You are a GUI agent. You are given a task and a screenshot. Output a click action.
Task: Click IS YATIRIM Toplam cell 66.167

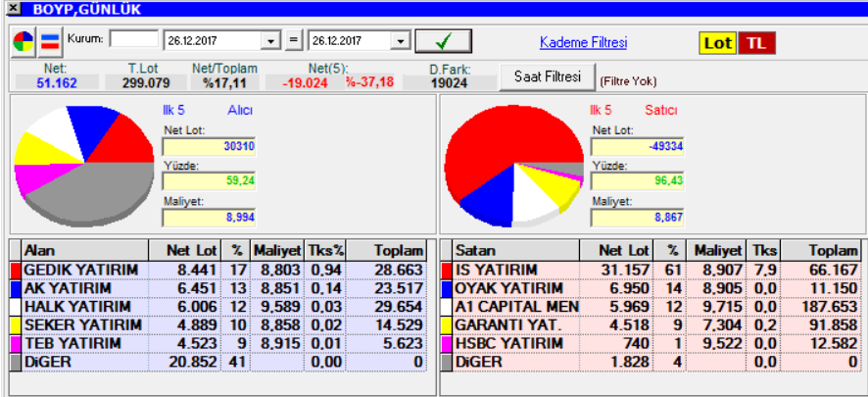pyautogui.click(x=821, y=271)
